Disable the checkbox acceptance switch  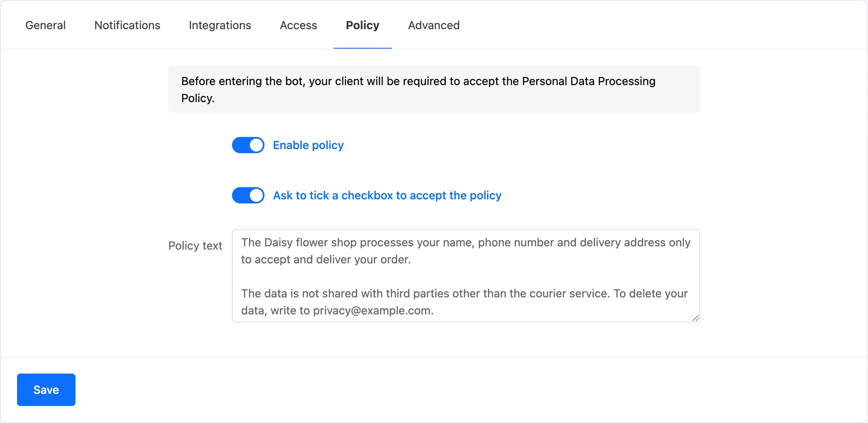tap(248, 195)
